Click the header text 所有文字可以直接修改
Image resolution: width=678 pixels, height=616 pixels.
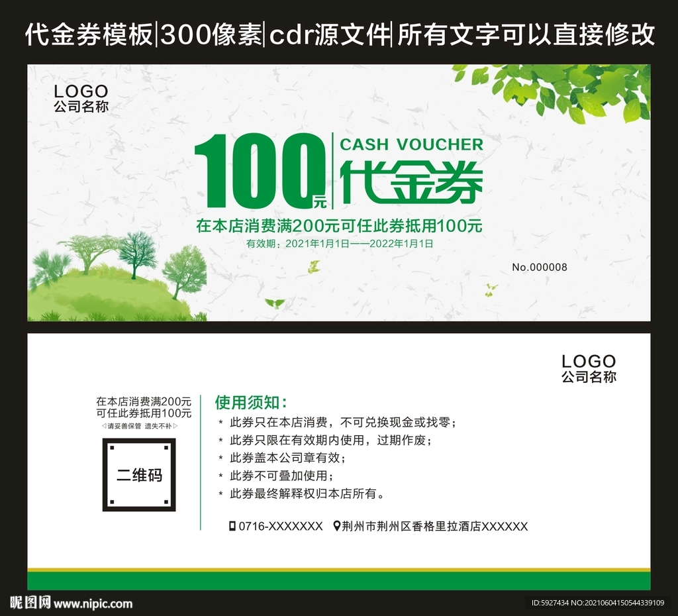(x=526, y=34)
